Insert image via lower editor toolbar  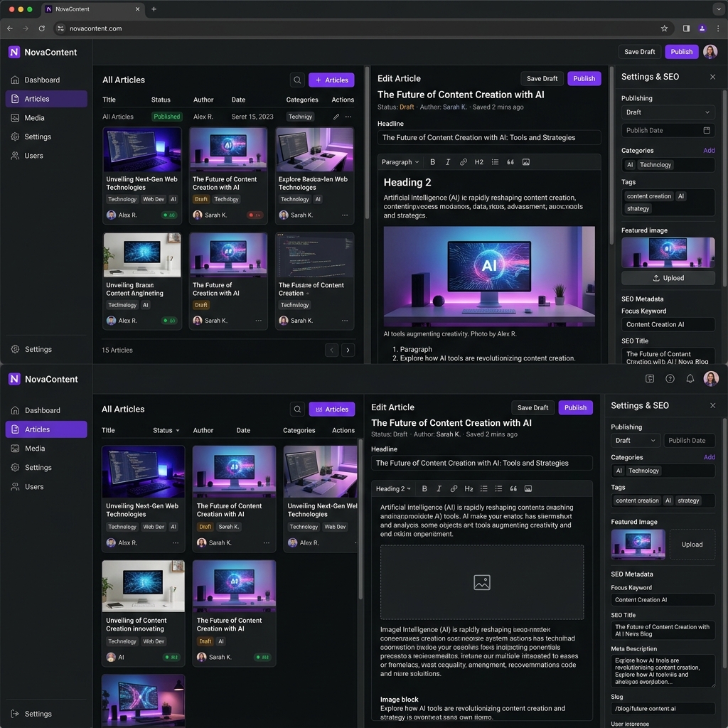click(x=528, y=488)
